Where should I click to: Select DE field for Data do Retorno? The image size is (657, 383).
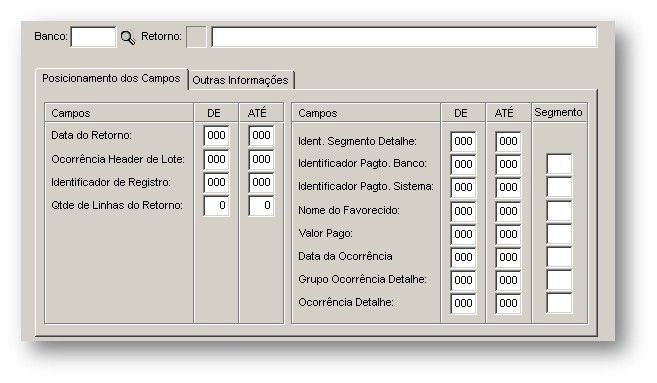pyautogui.click(x=216, y=136)
